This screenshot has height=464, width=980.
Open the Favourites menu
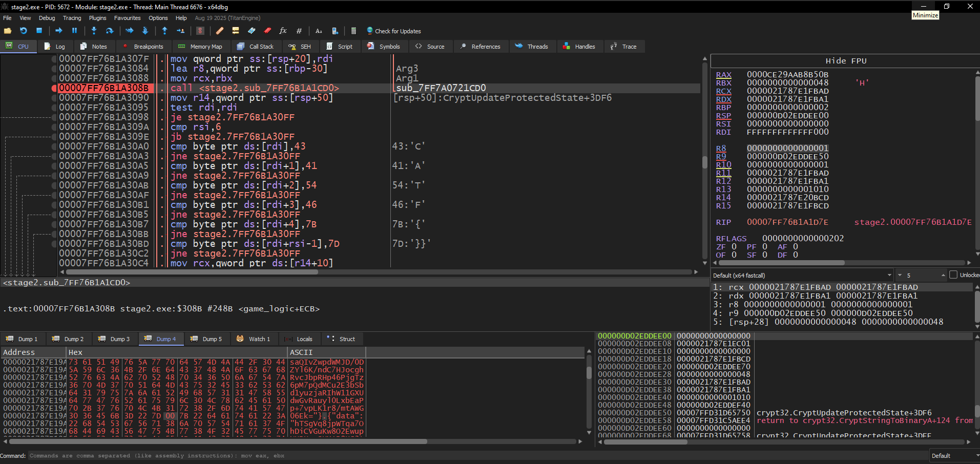127,18
